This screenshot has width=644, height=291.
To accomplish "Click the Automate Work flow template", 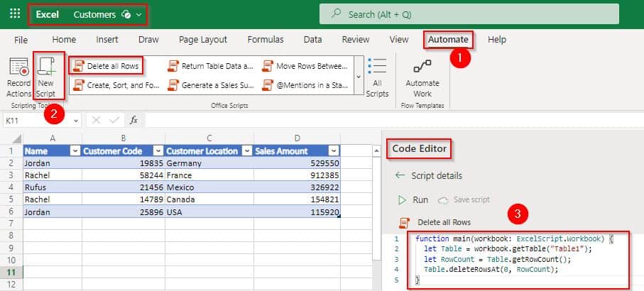I will click(422, 78).
